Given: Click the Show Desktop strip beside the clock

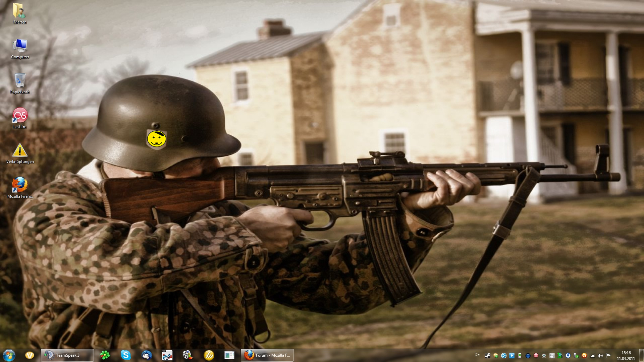Looking at the screenshot, I should click(641, 355).
